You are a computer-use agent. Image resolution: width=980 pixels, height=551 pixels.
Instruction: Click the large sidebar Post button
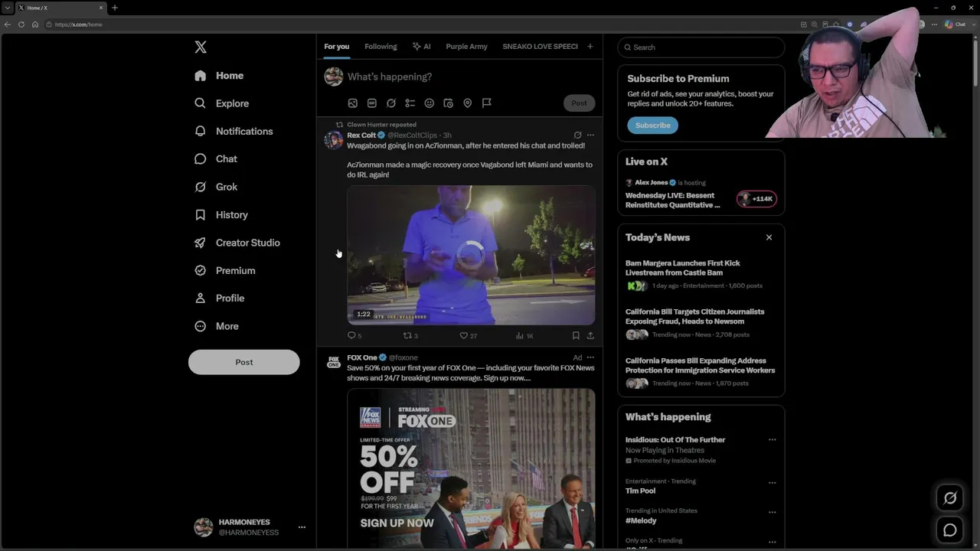[244, 362]
